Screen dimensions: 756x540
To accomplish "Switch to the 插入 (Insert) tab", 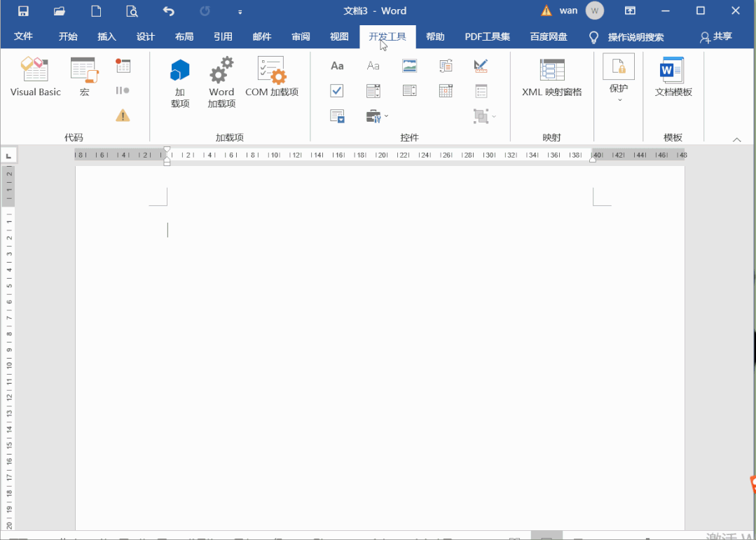I will click(x=106, y=37).
